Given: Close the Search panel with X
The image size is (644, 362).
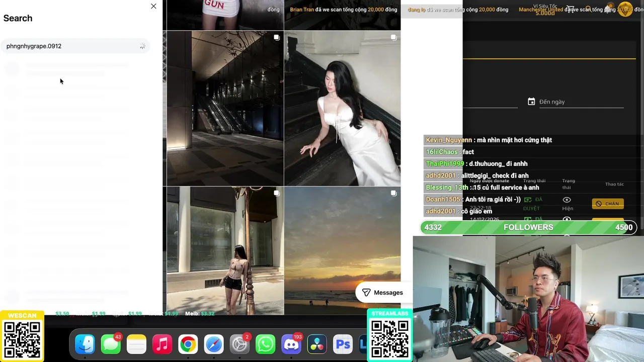Looking at the screenshot, I should click(153, 6).
